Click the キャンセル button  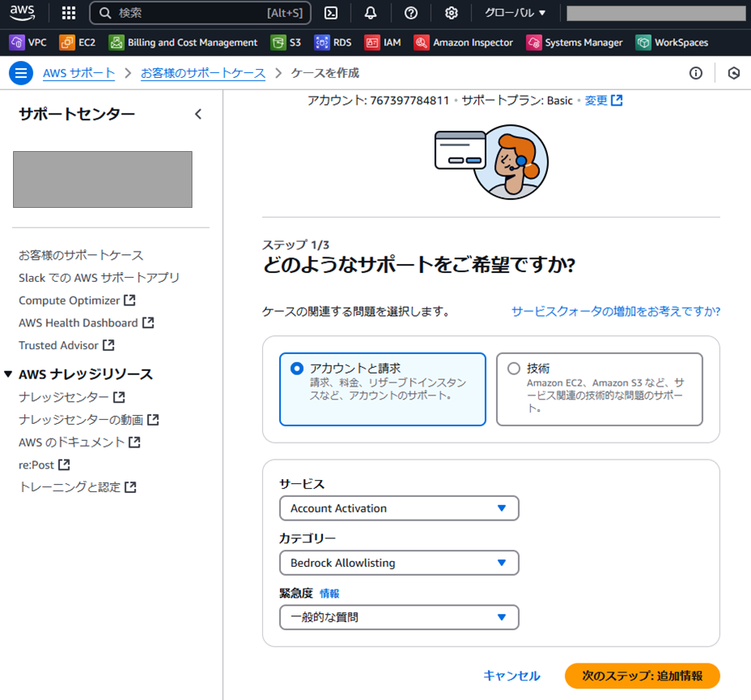tap(512, 676)
